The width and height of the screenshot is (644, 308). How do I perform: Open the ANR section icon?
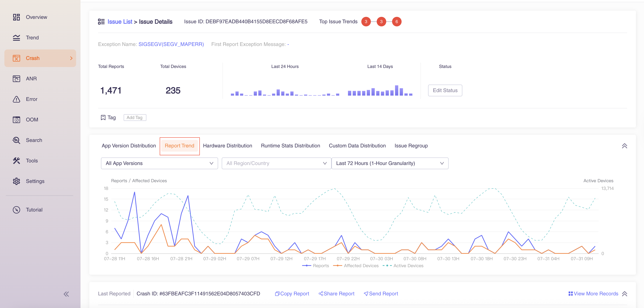point(16,79)
